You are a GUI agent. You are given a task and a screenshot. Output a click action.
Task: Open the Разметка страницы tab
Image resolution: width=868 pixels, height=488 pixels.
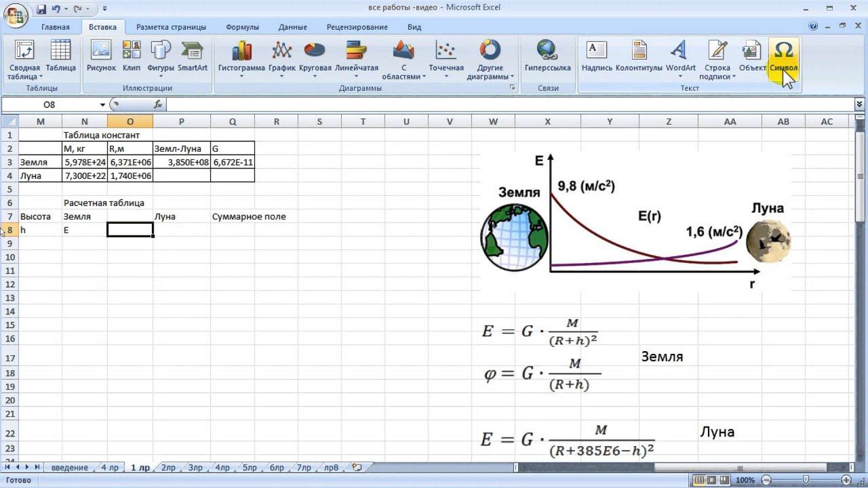(x=171, y=27)
